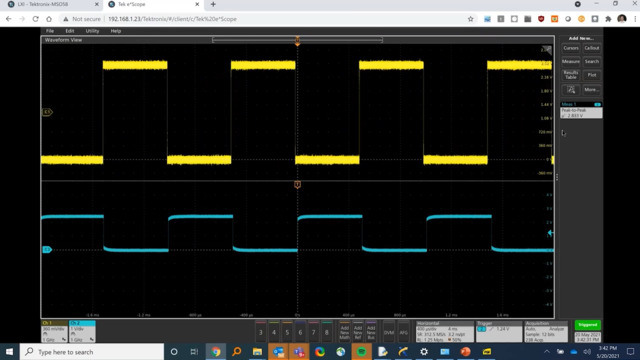This screenshot has width=640, height=360.
Task: Open Task View in the taskbar
Action: pyautogui.click(x=194, y=351)
